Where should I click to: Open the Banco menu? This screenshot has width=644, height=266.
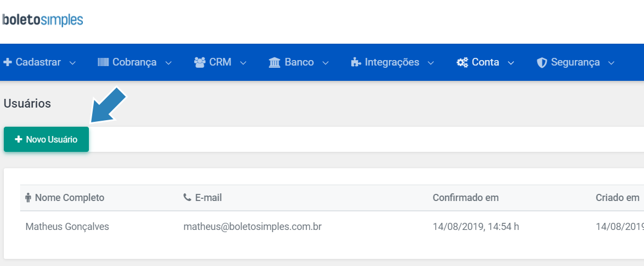point(299,62)
